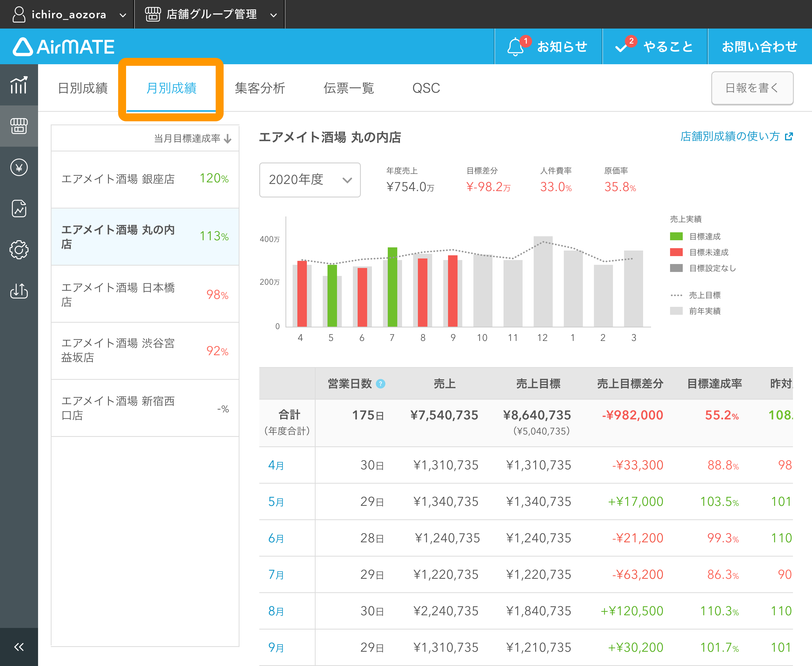Screen dimensions: 812x666
Task: Open the 9月 row link
Action: click(276, 647)
